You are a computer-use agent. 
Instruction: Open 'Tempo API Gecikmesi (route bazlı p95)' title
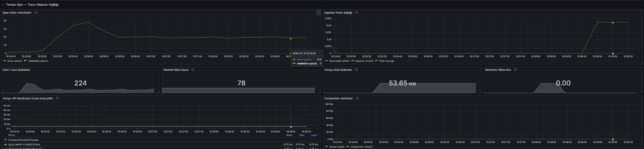[x=28, y=98]
